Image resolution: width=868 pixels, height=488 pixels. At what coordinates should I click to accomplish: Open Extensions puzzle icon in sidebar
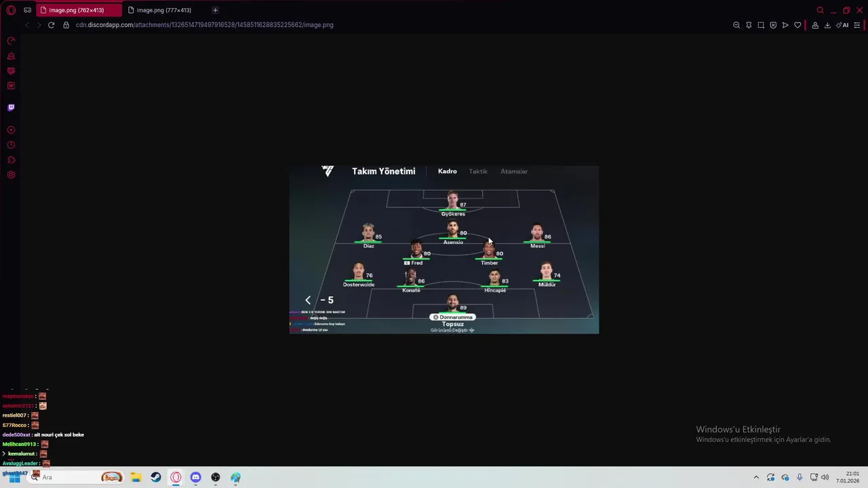tap(11, 160)
